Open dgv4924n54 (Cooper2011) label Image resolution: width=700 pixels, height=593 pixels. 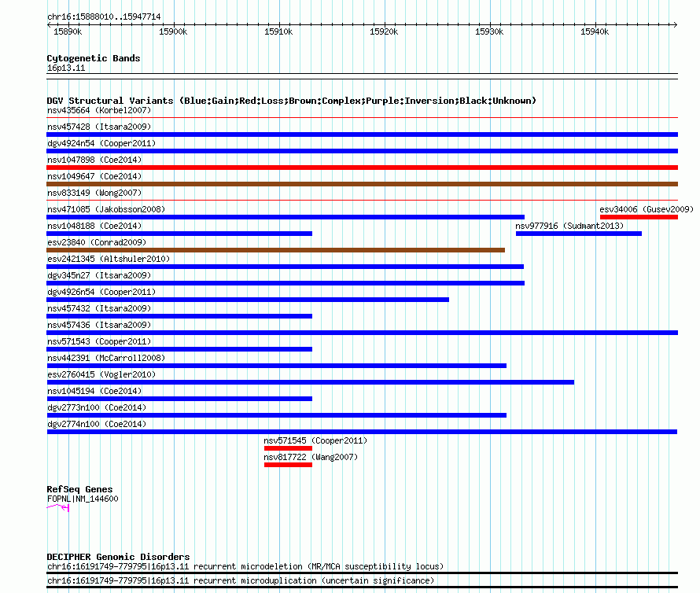point(101,143)
